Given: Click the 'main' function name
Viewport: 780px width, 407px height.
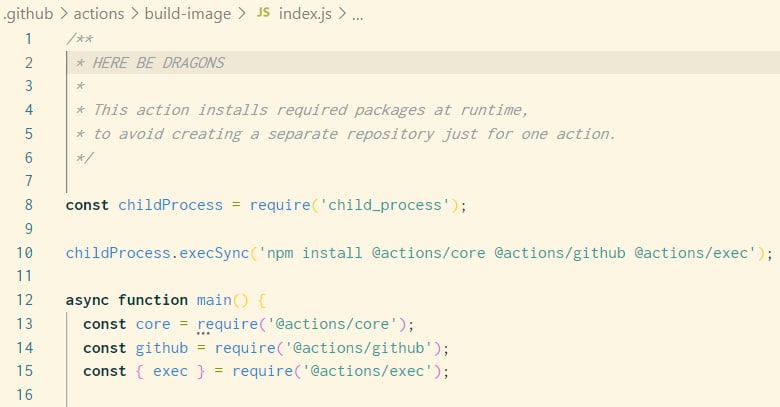Looking at the screenshot, I should click(x=214, y=300).
